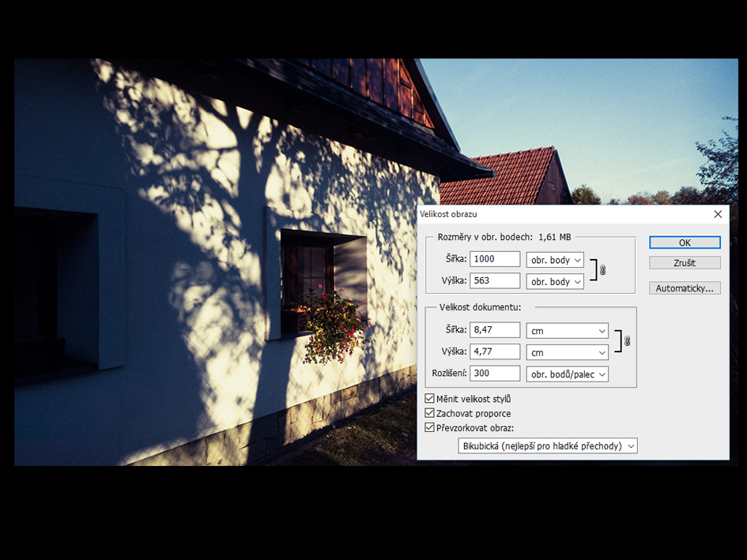Image resolution: width=747 pixels, height=560 pixels.
Task: Open the pixel height unit dropdown
Action: pos(555,281)
